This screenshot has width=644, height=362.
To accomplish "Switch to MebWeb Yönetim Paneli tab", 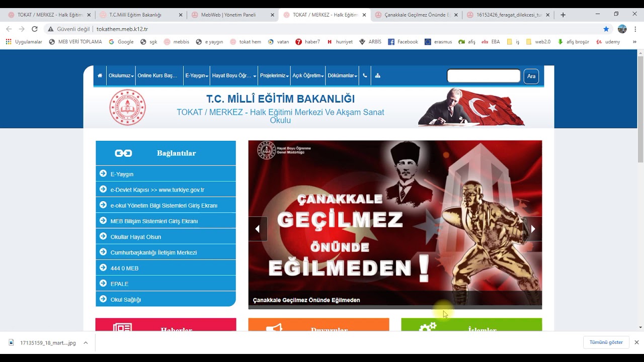I will (x=232, y=15).
